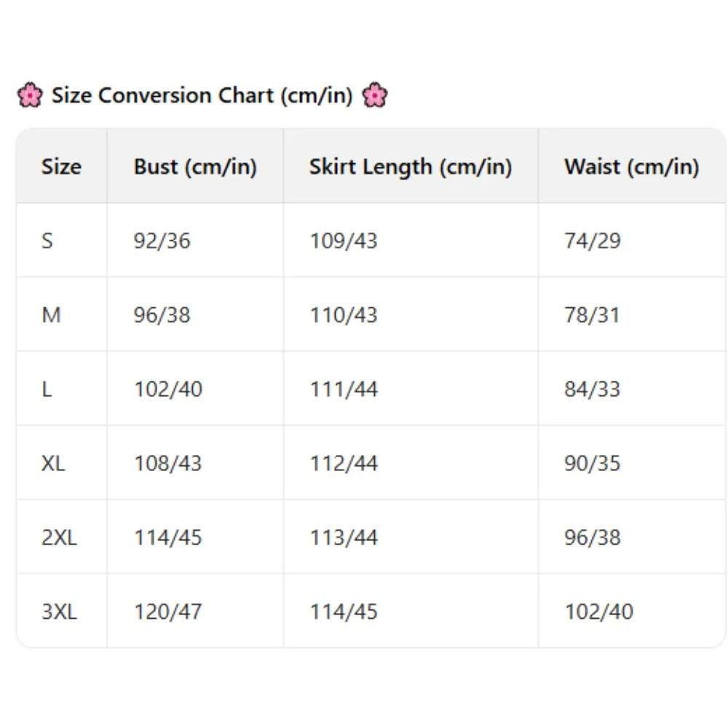Viewport: 728px width, 728px height.
Task: Click the 92/36 bust cell
Action: [162, 240]
